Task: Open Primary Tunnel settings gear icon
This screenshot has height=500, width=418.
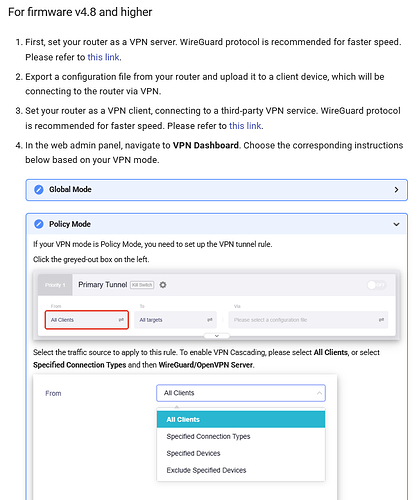Action: pos(163,285)
